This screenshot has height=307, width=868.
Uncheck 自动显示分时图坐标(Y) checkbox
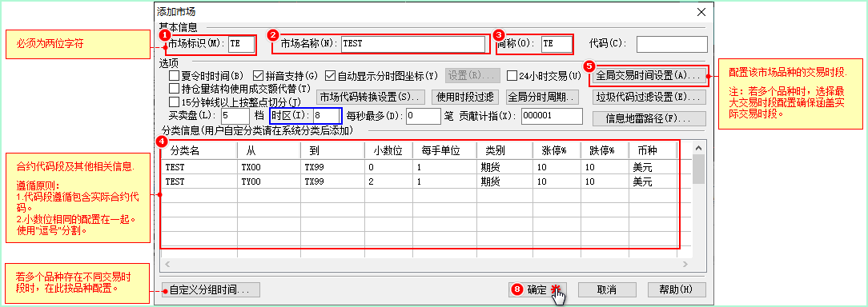point(330,75)
